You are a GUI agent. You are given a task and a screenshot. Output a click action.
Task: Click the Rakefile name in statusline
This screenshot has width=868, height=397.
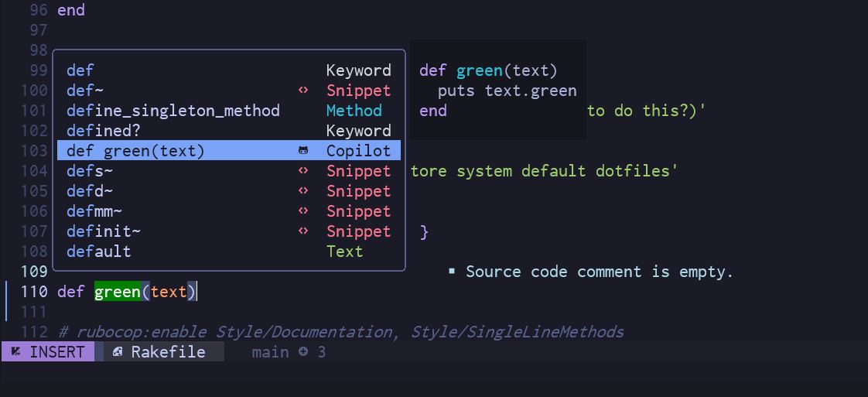point(168,352)
